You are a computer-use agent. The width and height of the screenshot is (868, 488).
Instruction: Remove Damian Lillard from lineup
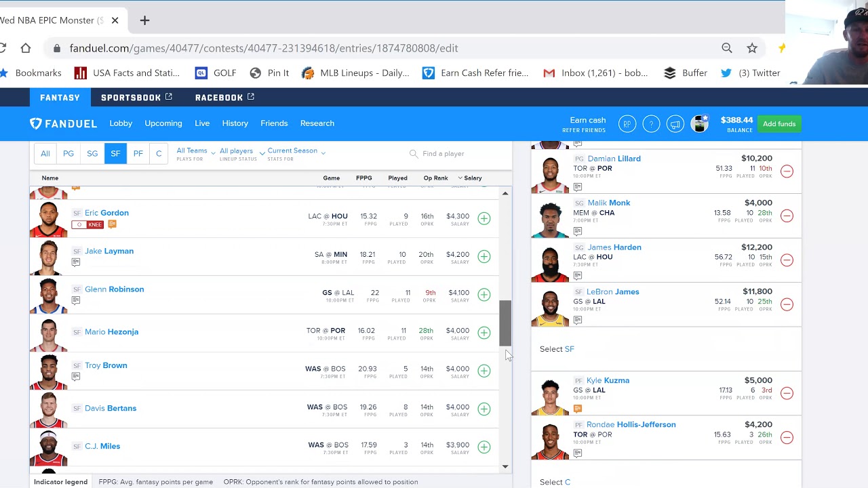click(787, 171)
